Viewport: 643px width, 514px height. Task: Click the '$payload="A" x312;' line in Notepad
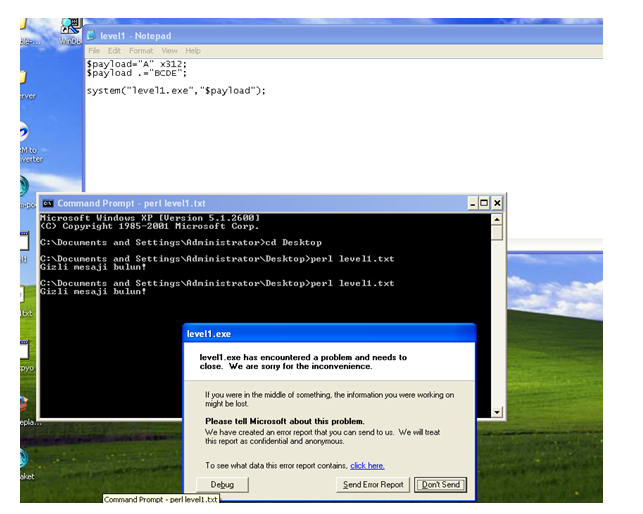pos(137,64)
